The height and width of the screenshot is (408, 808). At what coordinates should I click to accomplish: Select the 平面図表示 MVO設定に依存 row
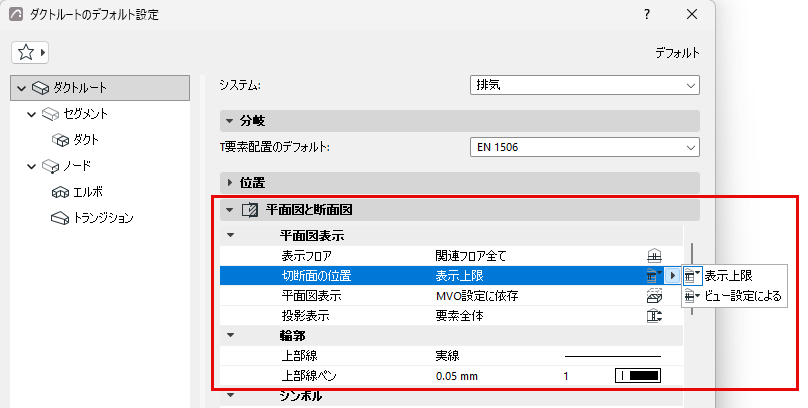point(451,296)
